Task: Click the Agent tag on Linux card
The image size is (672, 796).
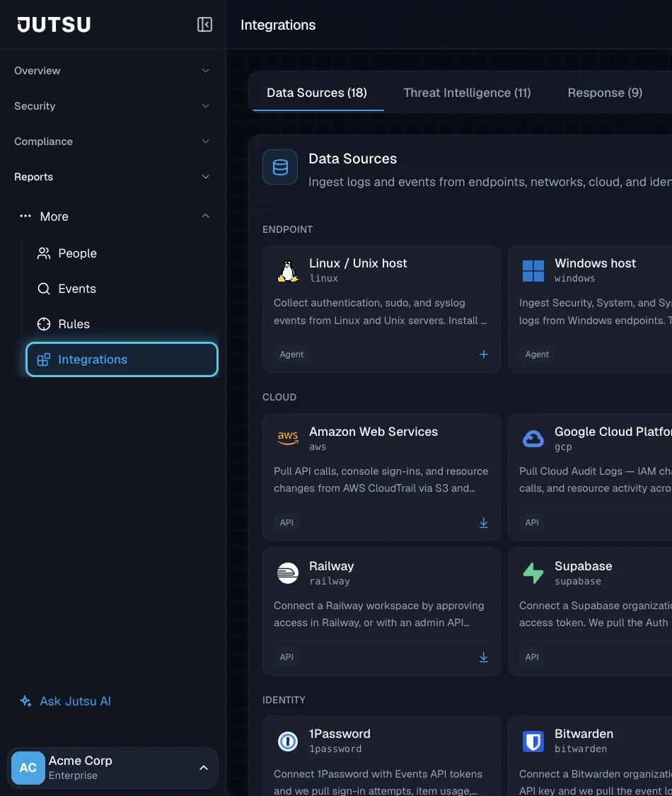Action: 291,354
